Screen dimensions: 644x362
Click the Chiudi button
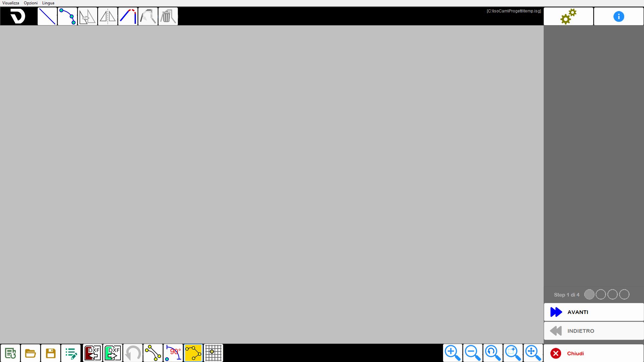594,353
